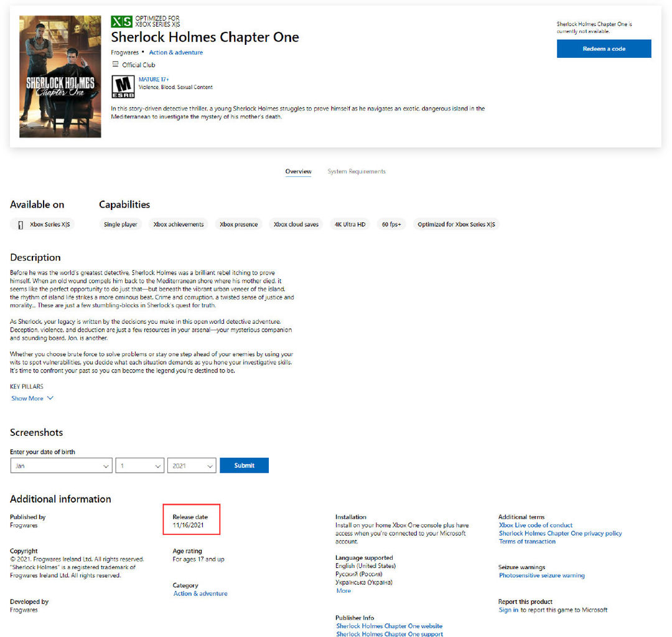This screenshot has width=672, height=637.
Task: Open Terms of transaction link
Action: point(527,541)
